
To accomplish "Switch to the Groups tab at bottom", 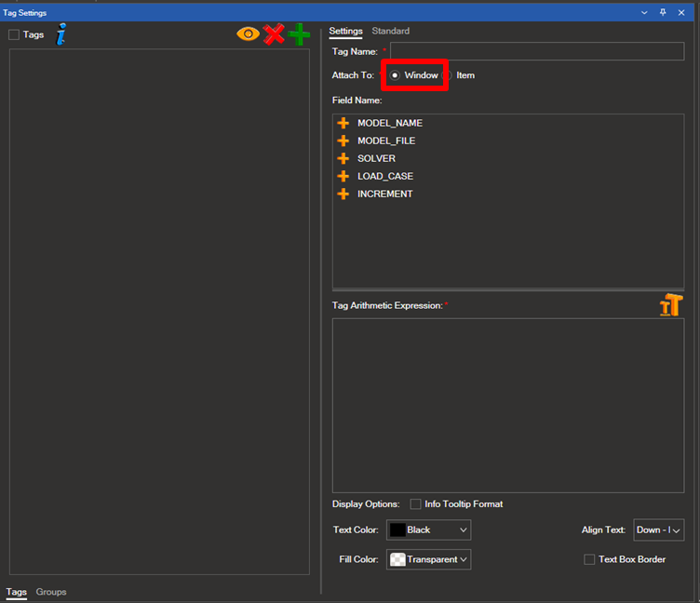I will 51,592.
